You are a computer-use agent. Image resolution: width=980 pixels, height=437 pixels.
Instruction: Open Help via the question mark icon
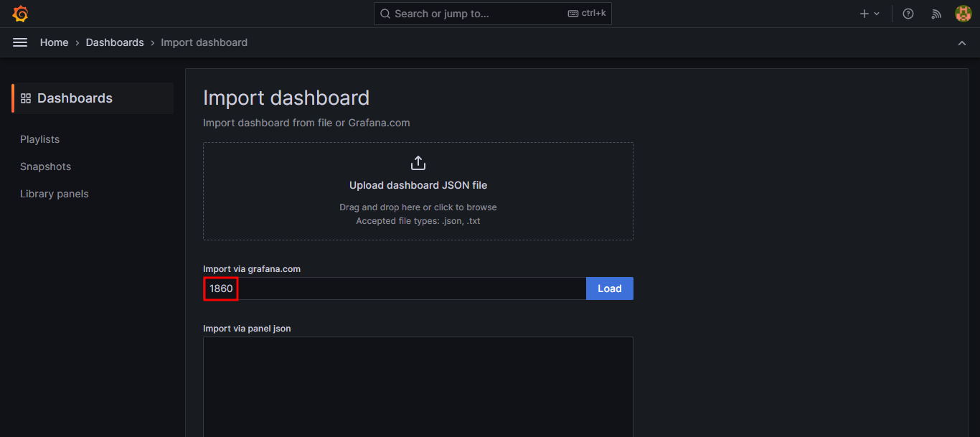pos(908,13)
